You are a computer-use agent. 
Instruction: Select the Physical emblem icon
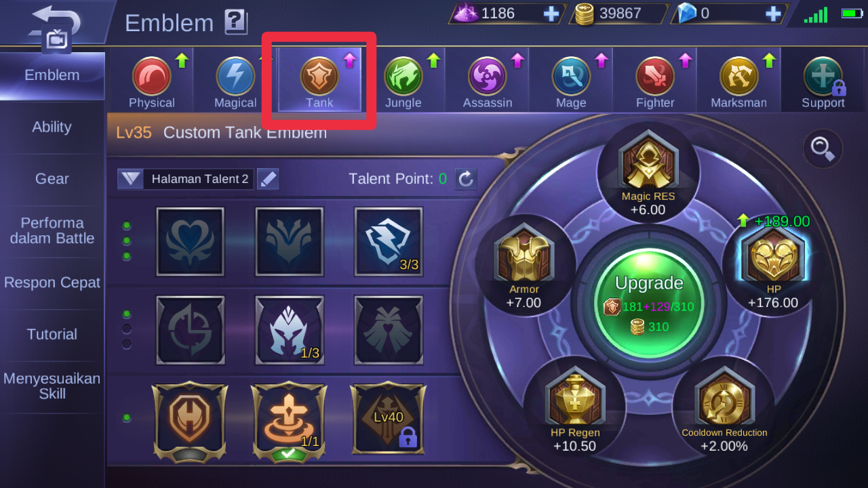tap(152, 76)
